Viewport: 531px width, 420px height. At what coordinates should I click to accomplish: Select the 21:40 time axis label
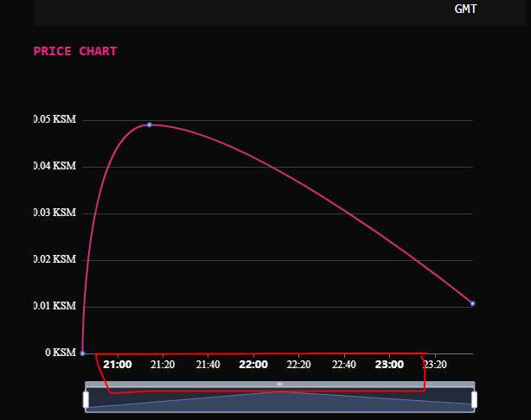(208, 365)
